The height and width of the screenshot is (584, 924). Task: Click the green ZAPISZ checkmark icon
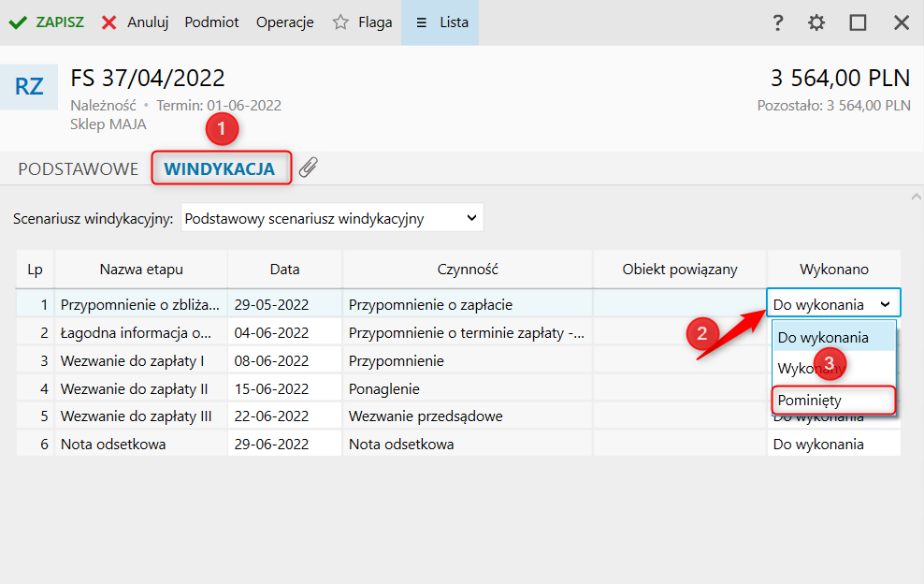click(18, 22)
